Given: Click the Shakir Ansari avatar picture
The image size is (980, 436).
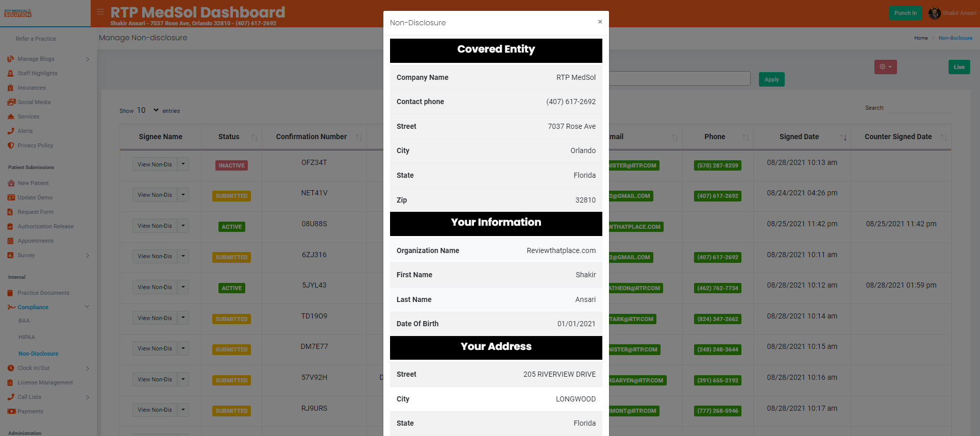Looking at the screenshot, I should point(934,13).
